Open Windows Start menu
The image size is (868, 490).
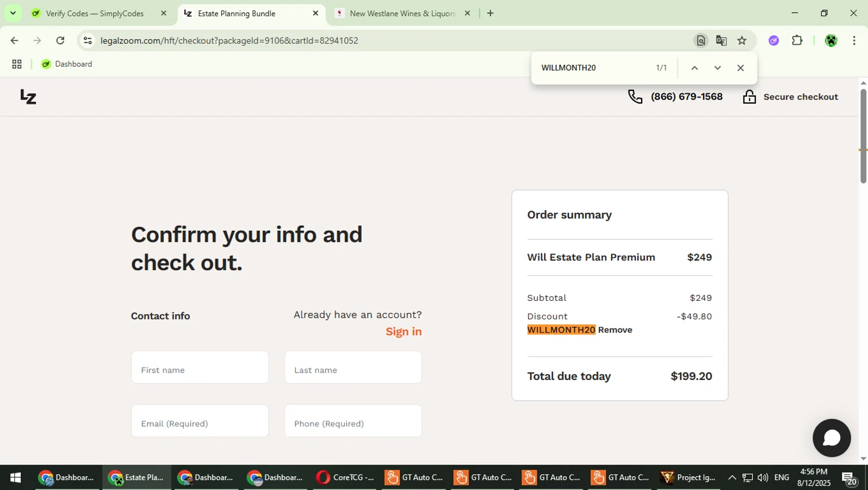16,478
